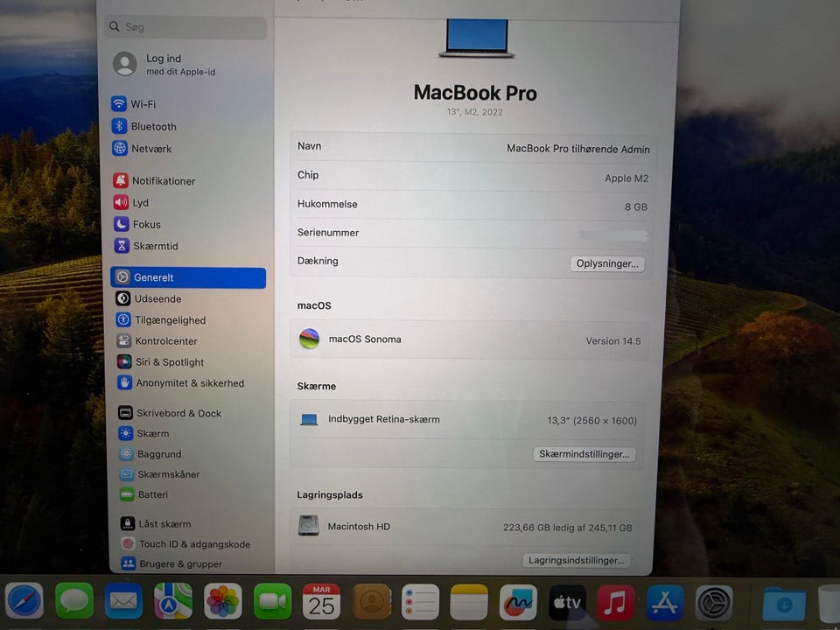Click the macOS Sonoma row
Image resolution: width=840 pixels, height=630 pixels.
click(469, 339)
